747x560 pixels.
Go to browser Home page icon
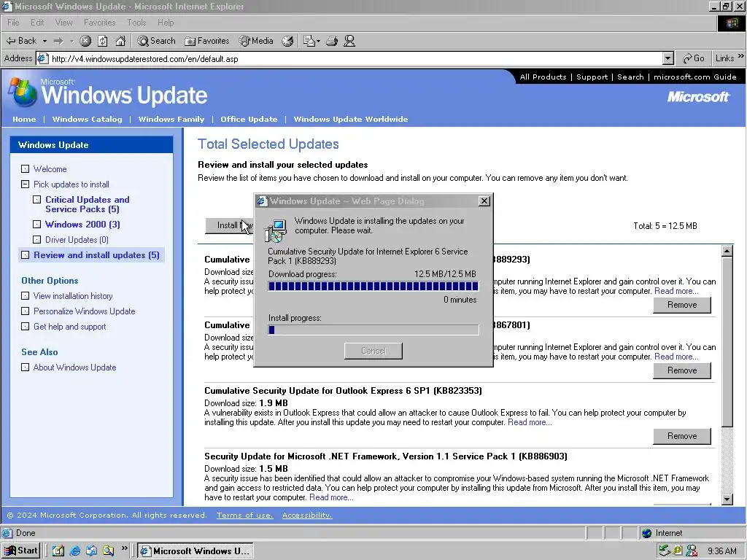coord(120,41)
